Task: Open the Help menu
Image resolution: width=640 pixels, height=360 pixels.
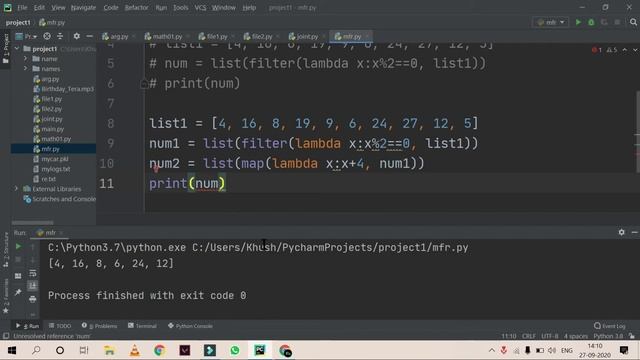Action: coord(249,8)
